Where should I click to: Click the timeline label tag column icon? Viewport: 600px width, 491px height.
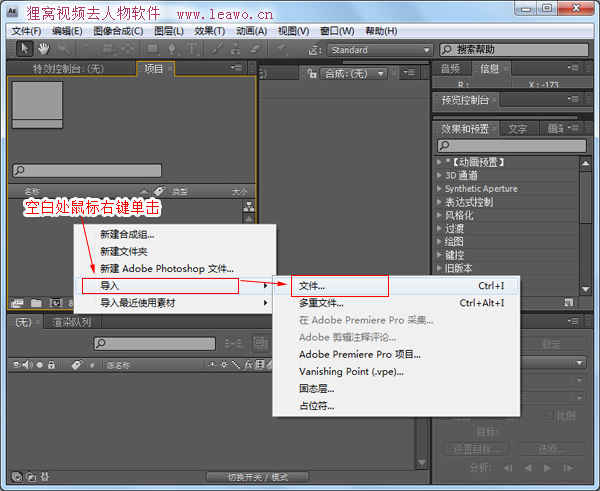coord(77,365)
